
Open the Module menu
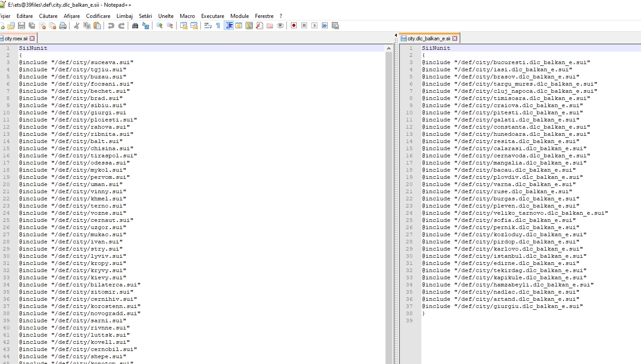click(x=239, y=16)
